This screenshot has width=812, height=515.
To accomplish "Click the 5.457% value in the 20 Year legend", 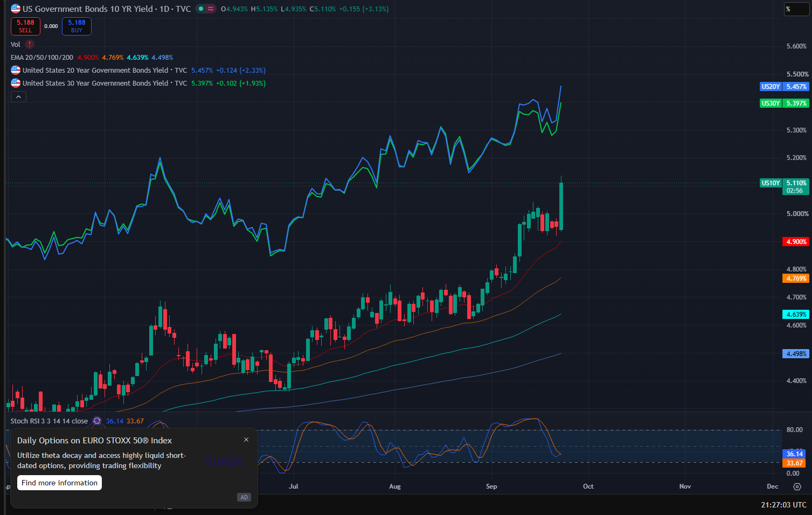I will (202, 70).
